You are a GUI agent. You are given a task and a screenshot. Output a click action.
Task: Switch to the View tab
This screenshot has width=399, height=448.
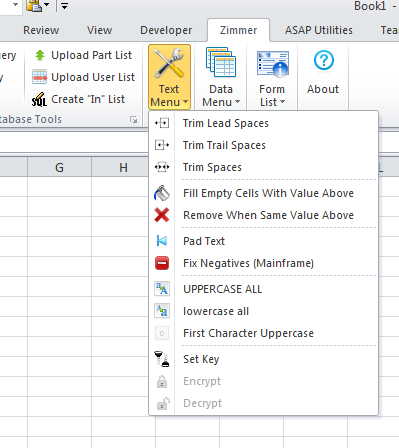pos(99,30)
